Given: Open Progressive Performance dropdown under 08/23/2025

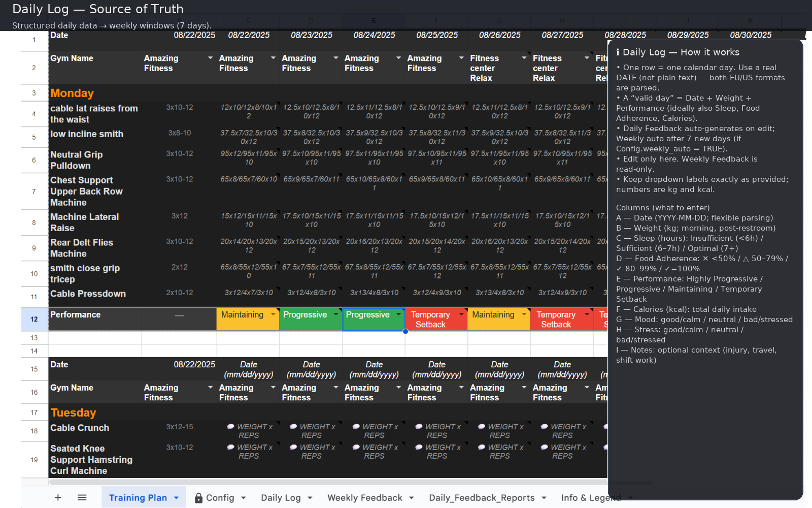Looking at the screenshot, I should coord(336,314).
